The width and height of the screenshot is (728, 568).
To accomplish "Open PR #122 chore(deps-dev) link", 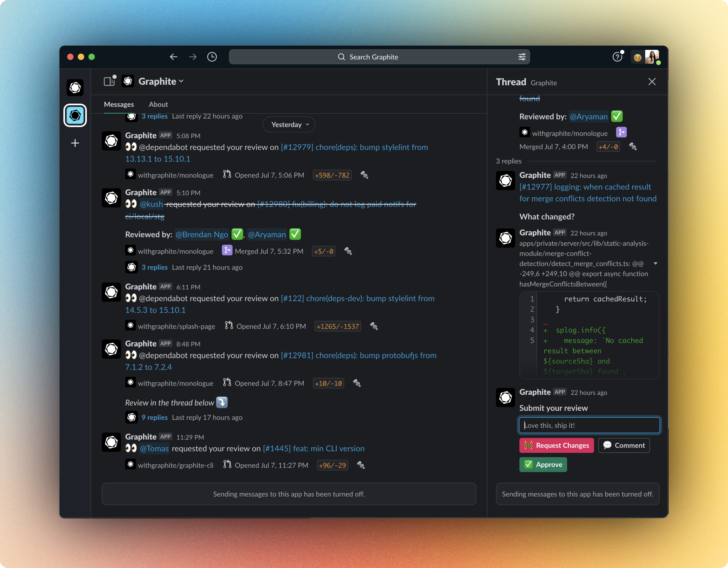I will click(357, 298).
